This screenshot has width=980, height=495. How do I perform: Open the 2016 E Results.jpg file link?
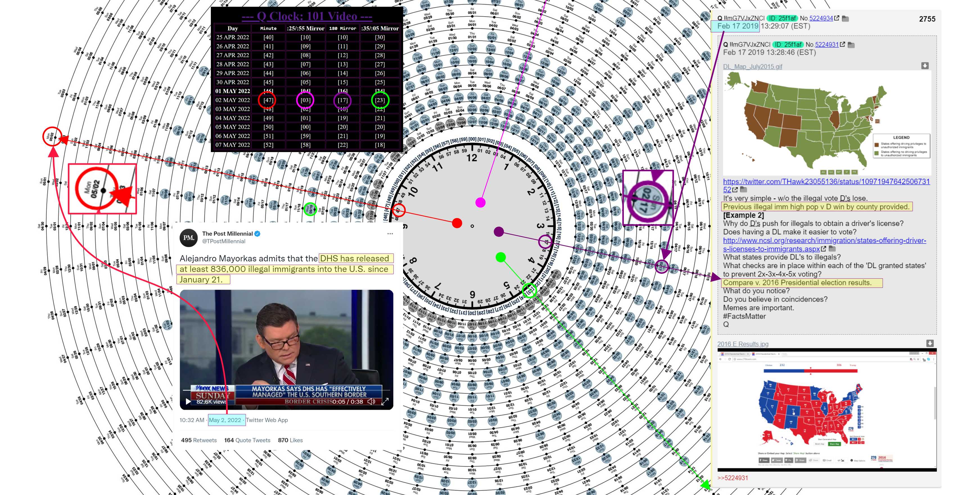tap(743, 344)
